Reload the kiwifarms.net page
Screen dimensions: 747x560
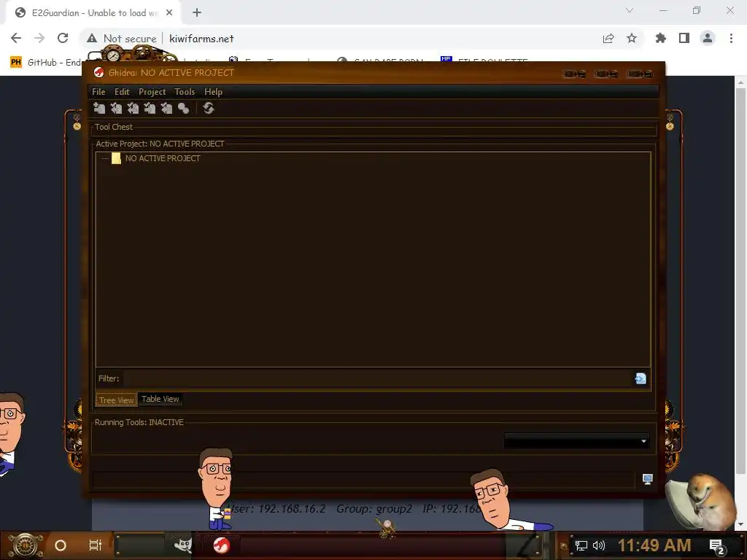pyautogui.click(x=63, y=38)
